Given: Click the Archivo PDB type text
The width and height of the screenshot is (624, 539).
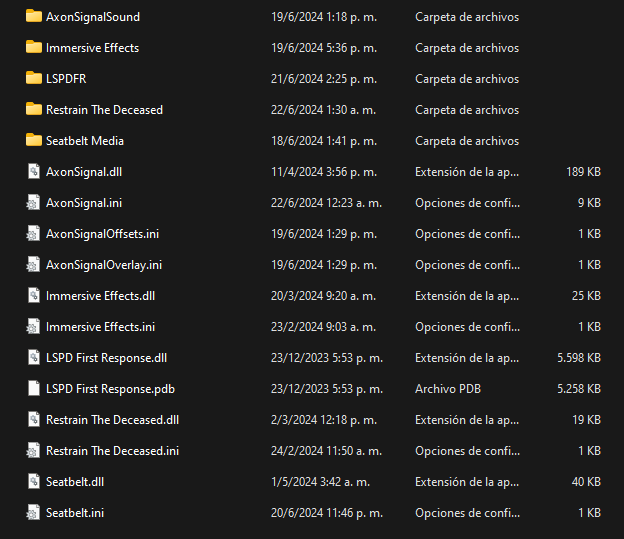Looking at the screenshot, I should point(448,389).
